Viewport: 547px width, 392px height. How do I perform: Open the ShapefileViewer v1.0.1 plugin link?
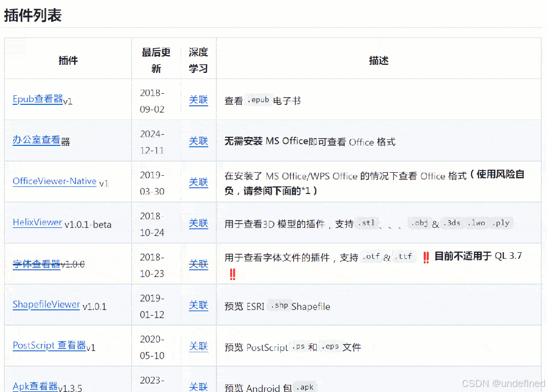46,304
